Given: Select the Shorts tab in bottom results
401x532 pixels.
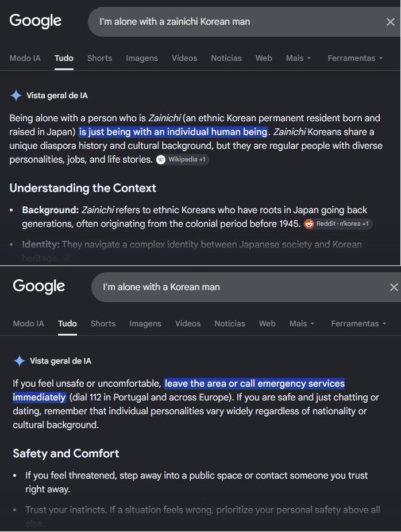Looking at the screenshot, I should coord(103,323).
